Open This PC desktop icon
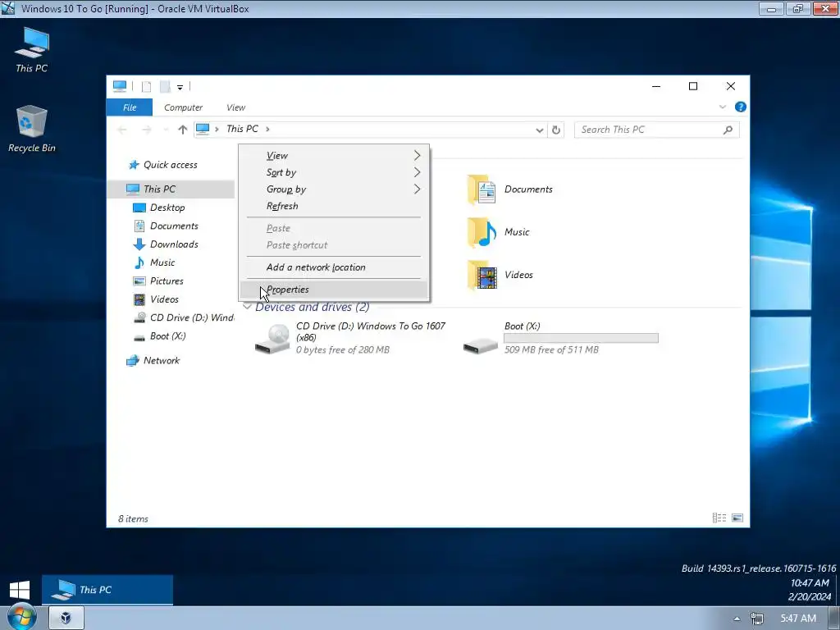Screen dimensions: 840x630 (32, 50)
